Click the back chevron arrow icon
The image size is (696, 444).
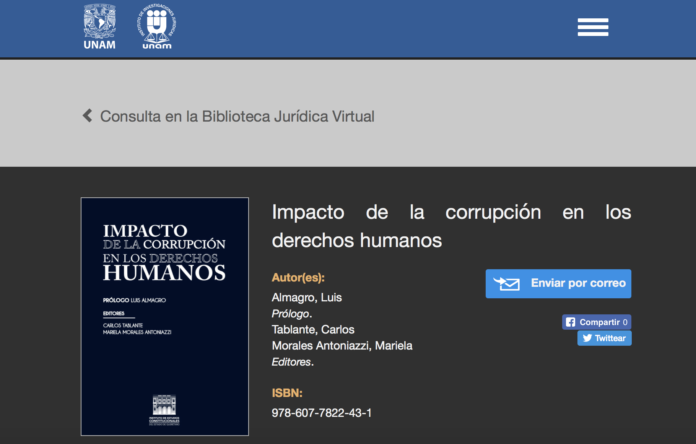87,116
